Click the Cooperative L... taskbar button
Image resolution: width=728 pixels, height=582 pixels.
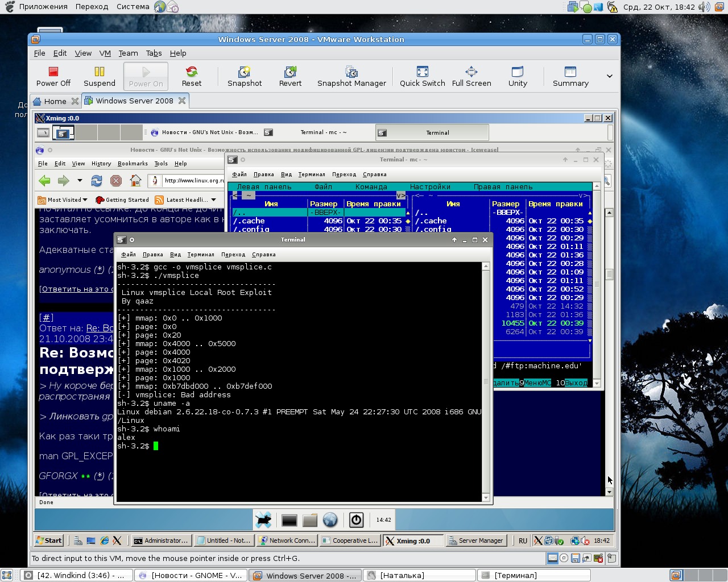tap(350, 541)
